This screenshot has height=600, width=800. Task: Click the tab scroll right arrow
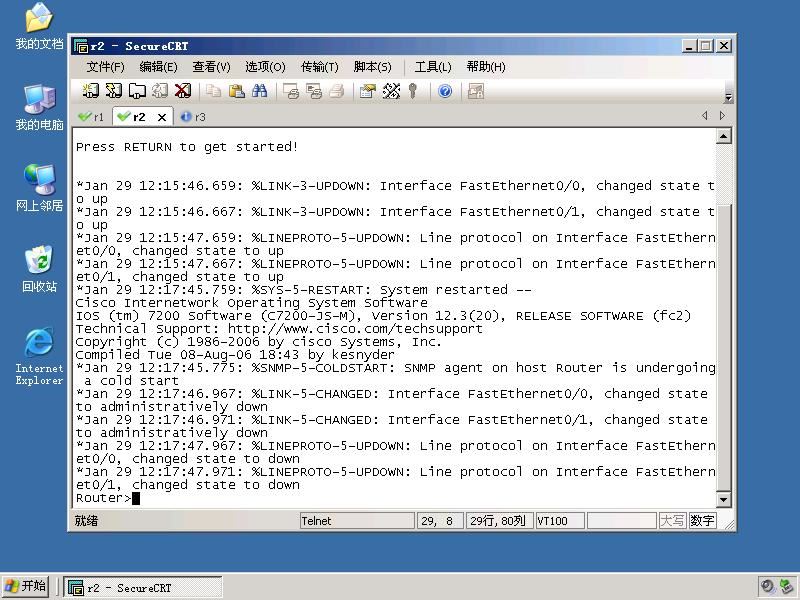pos(722,116)
